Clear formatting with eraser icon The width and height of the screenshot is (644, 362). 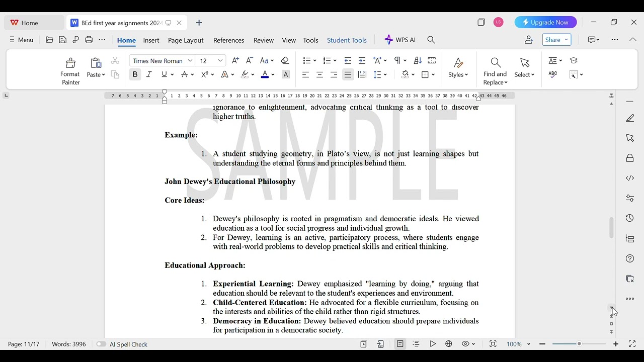[285, 60]
